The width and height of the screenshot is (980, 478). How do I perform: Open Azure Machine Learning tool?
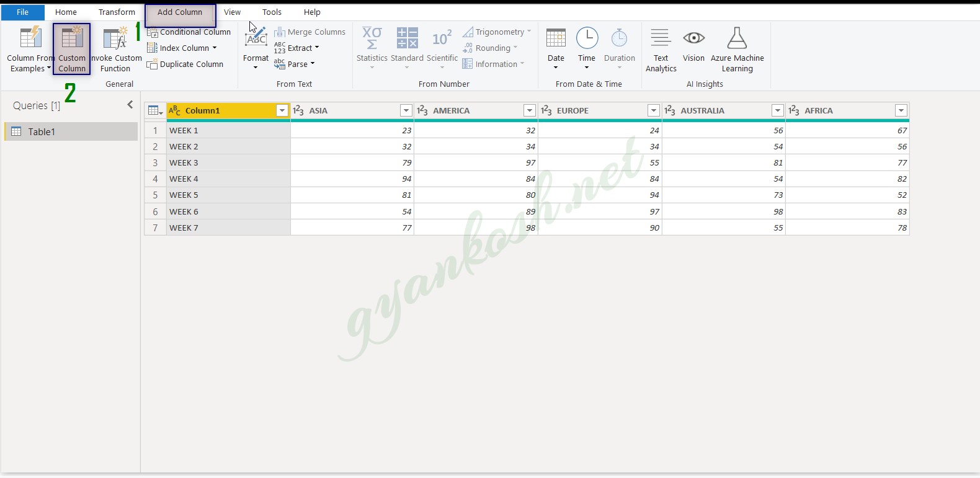pyautogui.click(x=737, y=50)
